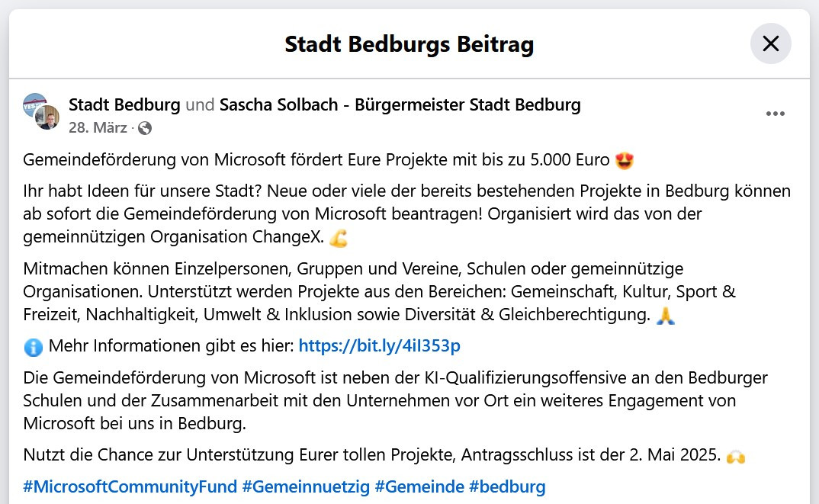Click Sascha Solbach's small profile picture
Viewport: 819px width, 504px height.
tap(47, 118)
